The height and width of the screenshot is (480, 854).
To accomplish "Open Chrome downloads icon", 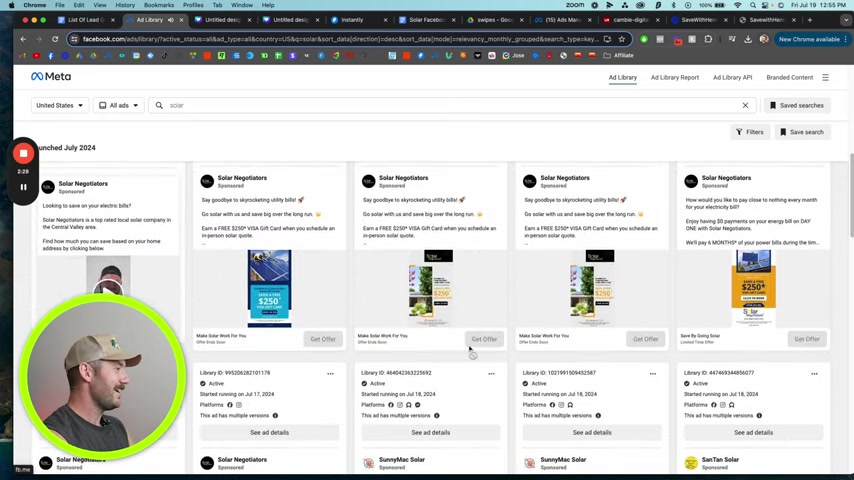I will click(748, 39).
